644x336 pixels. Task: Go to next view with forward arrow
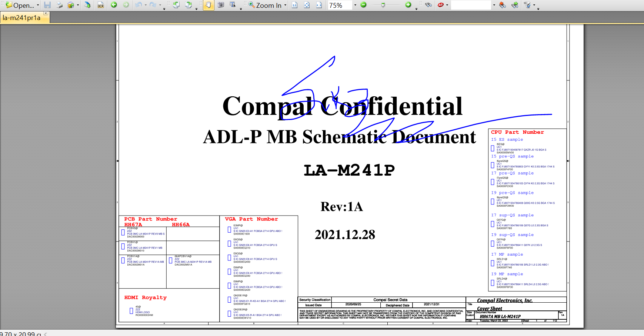pyautogui.click(x=126, y=5)
